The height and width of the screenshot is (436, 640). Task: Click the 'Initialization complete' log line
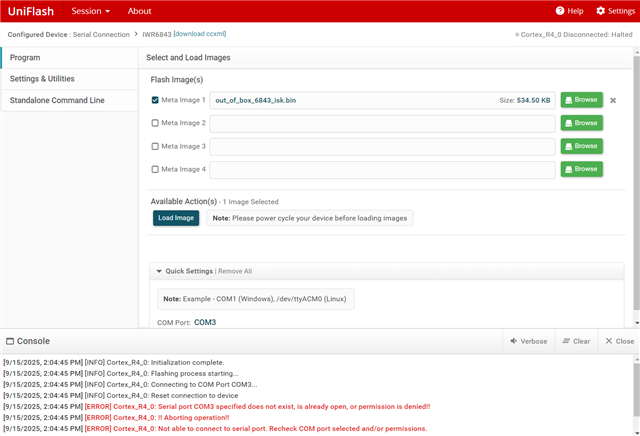click(x=114, y=363)
